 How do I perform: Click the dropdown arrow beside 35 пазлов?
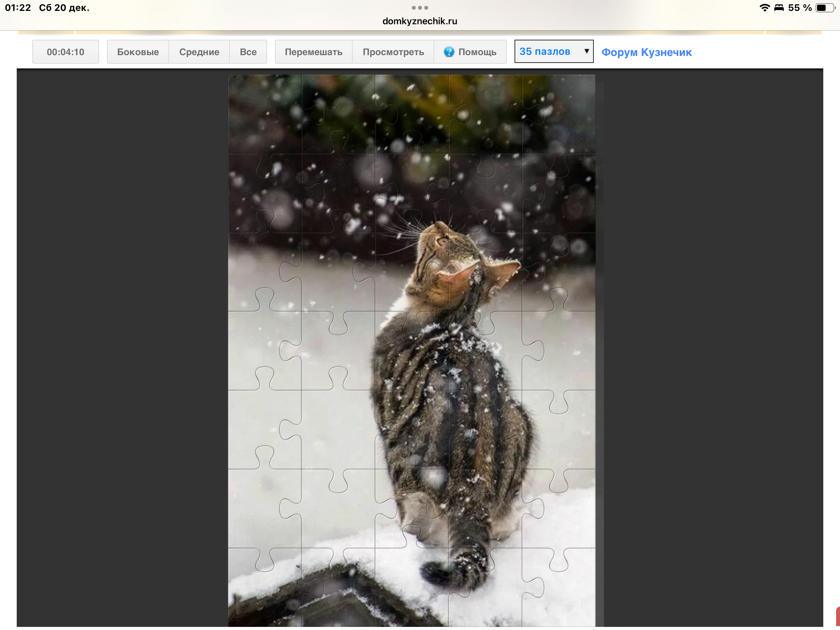(x=586, y=51)
